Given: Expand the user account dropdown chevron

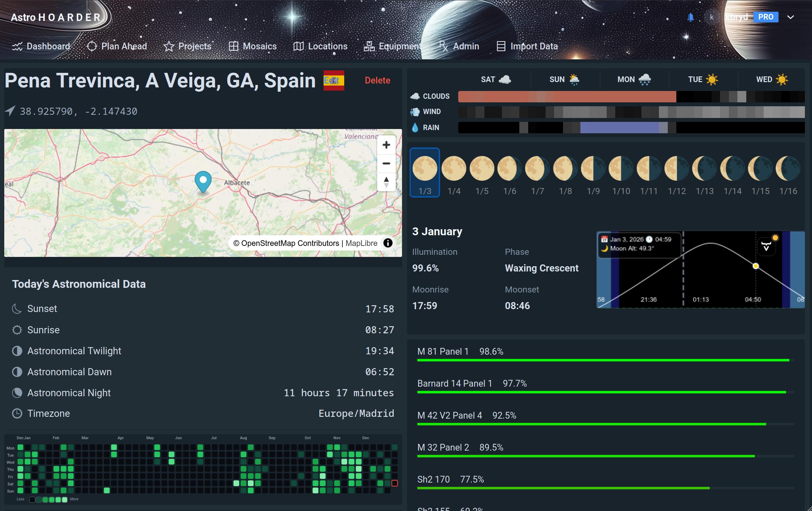Looking at the screenshot, I should click(790, 17).
